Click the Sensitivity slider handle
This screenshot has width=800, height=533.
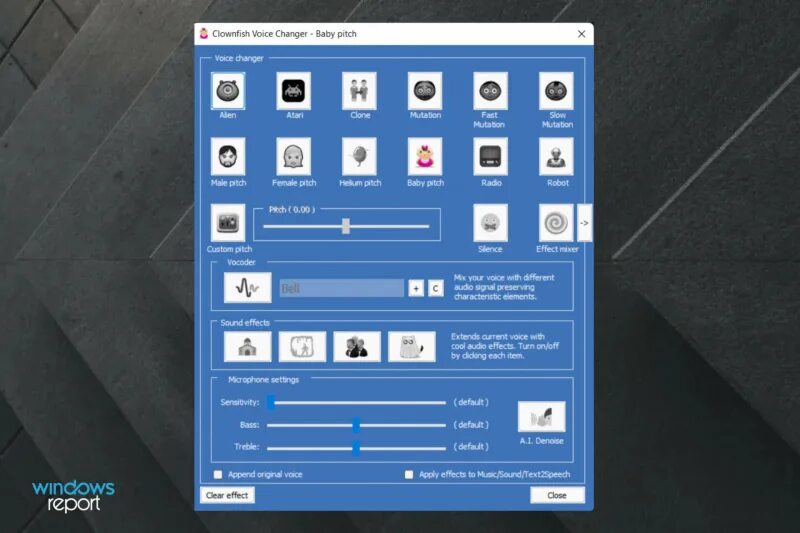tap(271, 402)
